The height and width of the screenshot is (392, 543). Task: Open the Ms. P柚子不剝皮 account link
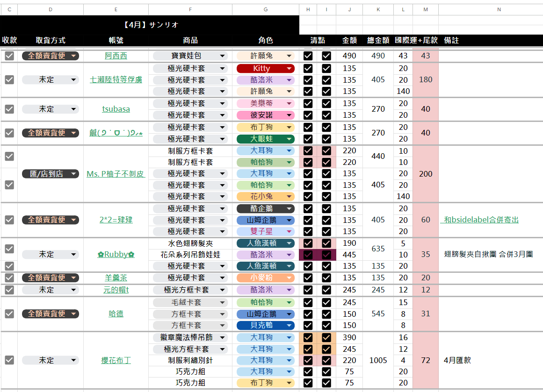tap(116, 174)
